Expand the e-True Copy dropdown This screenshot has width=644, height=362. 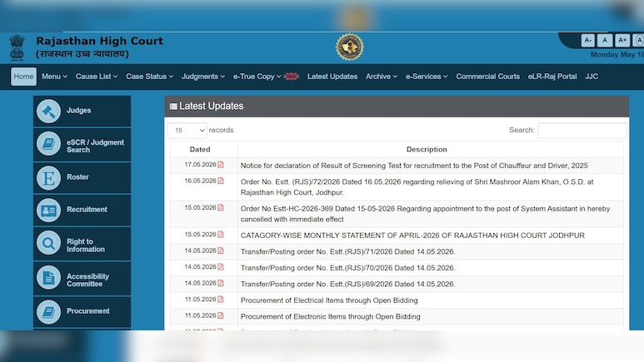click(x=257, y=77)
